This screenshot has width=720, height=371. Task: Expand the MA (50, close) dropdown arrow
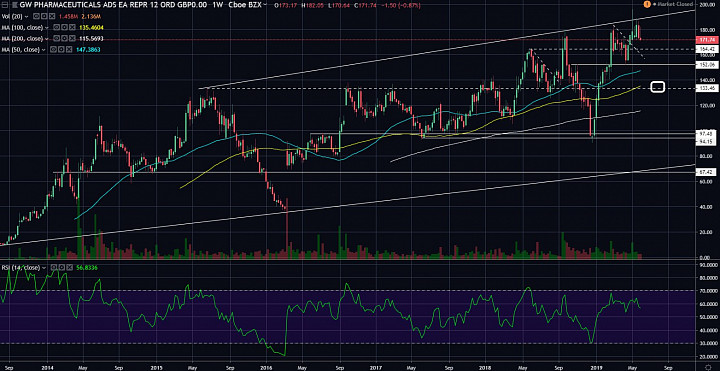click(x=44, y=50)
